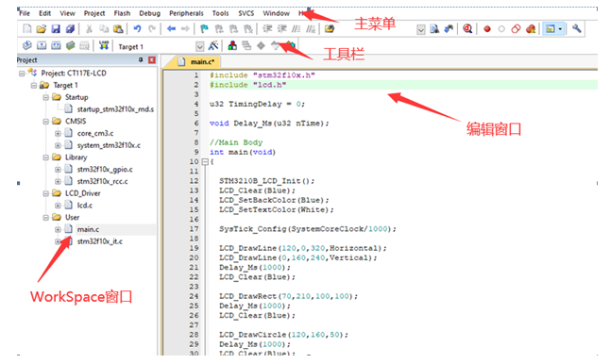This screenshot has width=610, height=364.
Task: Cut the selected text
Action: (x=89, y=28)
